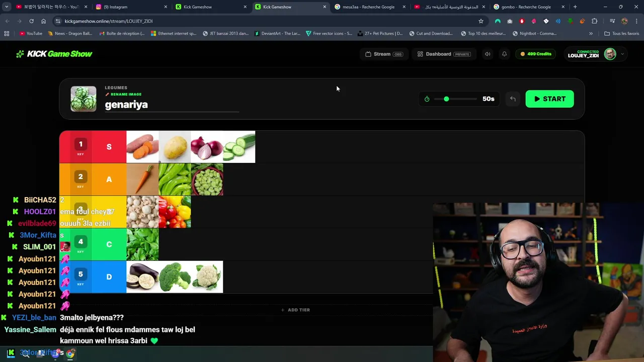Open the Chrome three-dot menu

click(x=636, y=21)
